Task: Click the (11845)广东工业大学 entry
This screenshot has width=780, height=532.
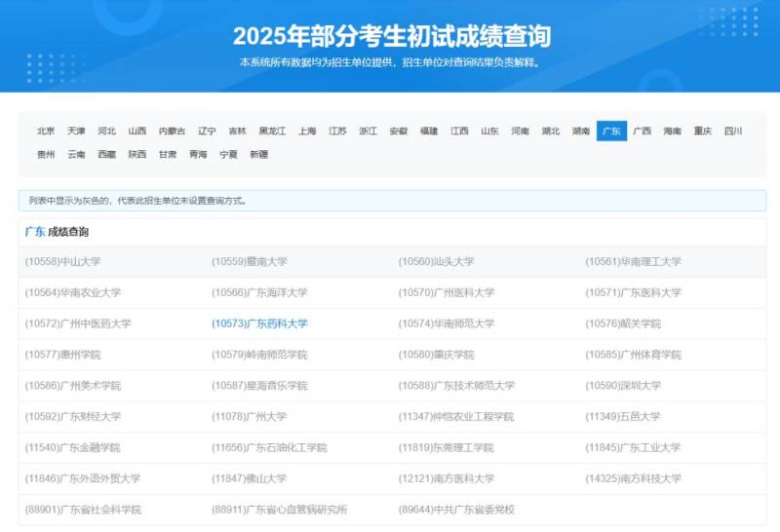Action: [633, 447]
